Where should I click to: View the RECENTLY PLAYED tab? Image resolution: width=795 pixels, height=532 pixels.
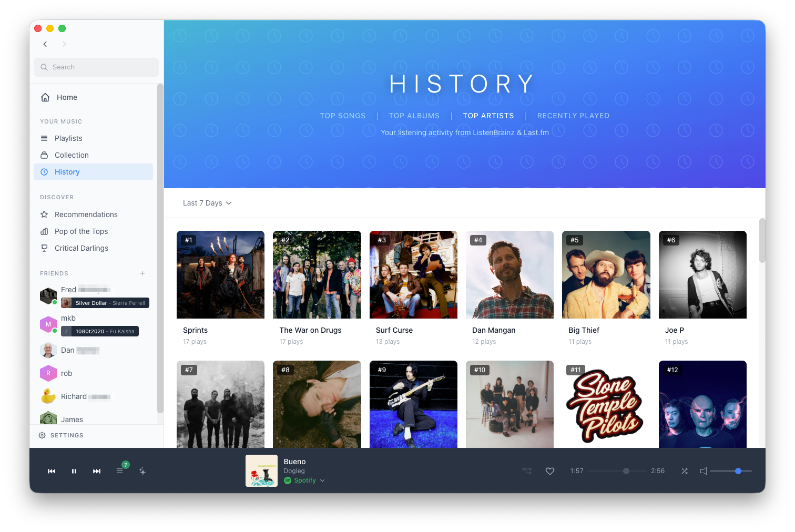573,116
